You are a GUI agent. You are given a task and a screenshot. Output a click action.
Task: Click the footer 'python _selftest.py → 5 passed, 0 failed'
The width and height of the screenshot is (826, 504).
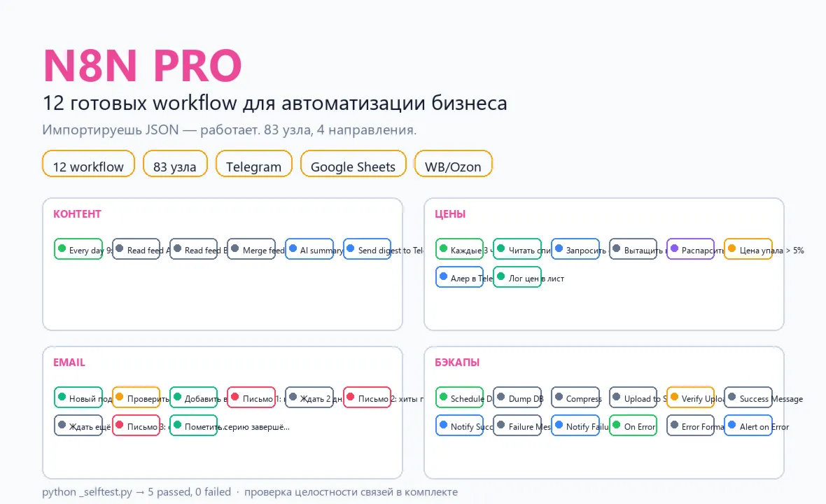click(x=136, y=492)
